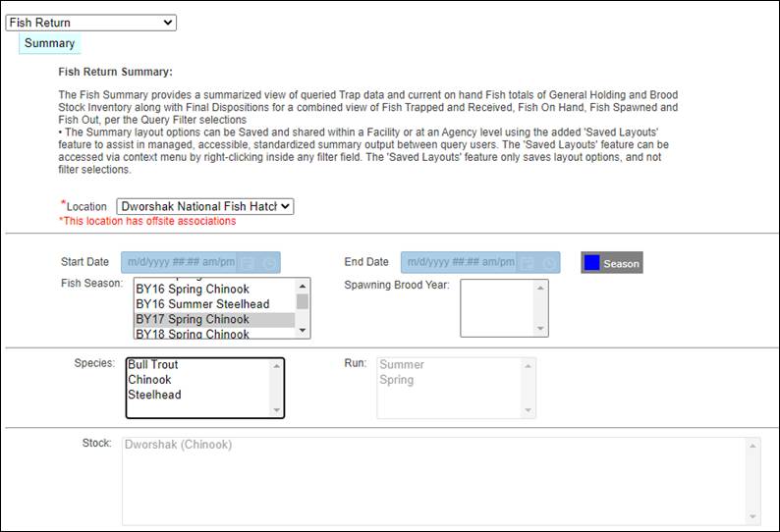Image resolution: width=780 pixels, height=532 pixels.
Task: Select Spring in the Run list
Action: tap(397, 380)
